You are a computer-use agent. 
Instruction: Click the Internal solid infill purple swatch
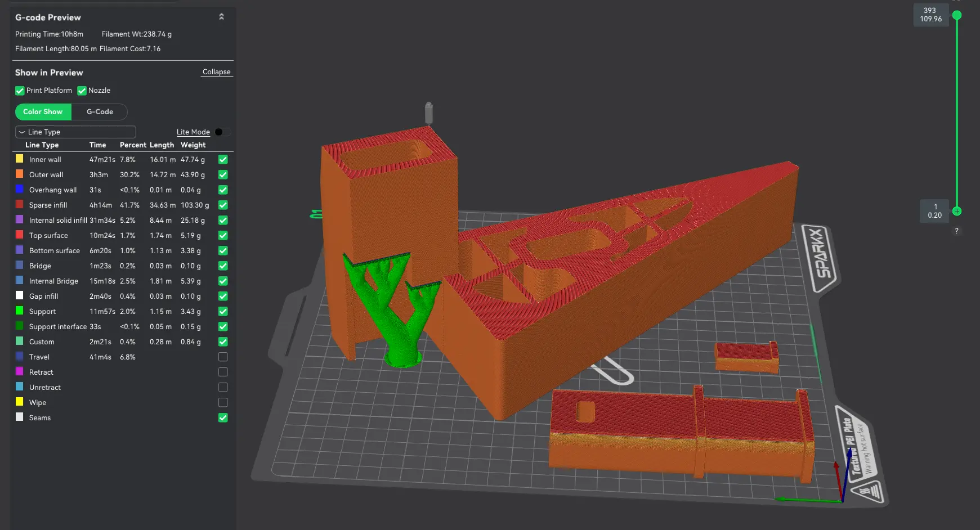(x=19, y=219)
